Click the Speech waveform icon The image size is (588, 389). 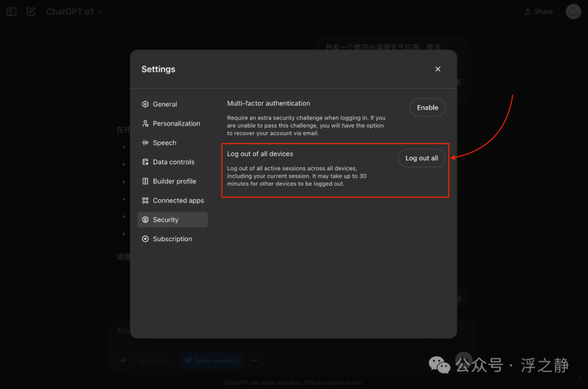click(x=145, y=143)
